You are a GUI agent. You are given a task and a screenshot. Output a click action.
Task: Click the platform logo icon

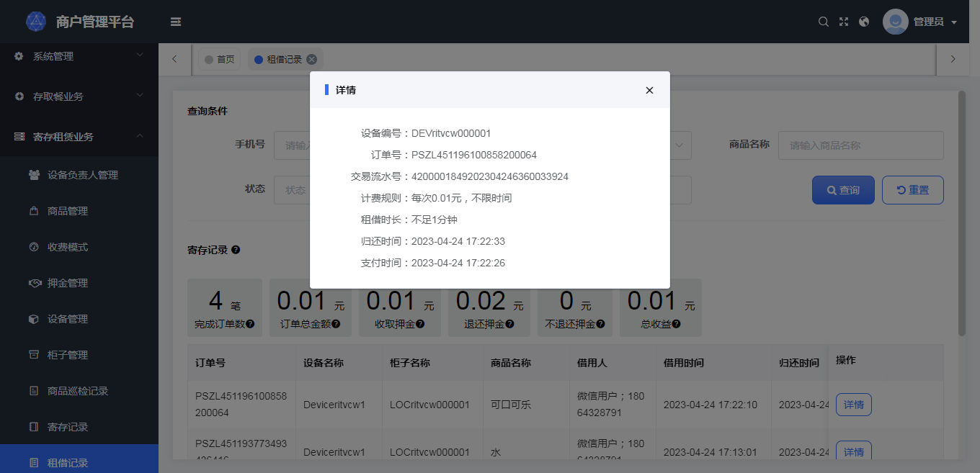(x=35, y=22)
